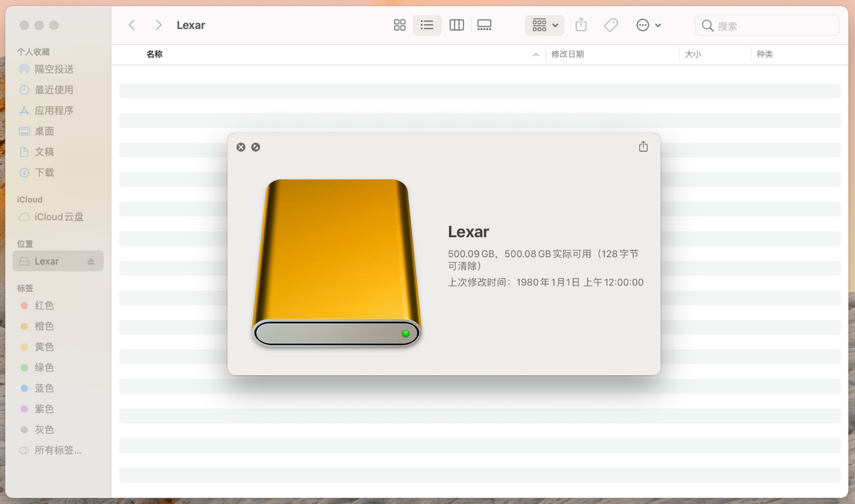Viewport: 855px width, 504px height.
Task: Eject the Lexar drive
Action: tap(90, 261)
